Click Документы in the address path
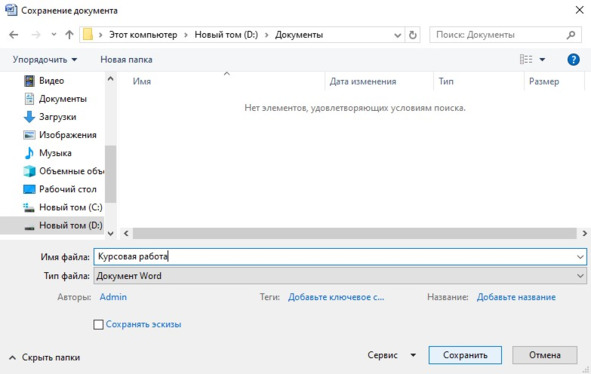Viewport: 591px width, 374px height. 299,35
